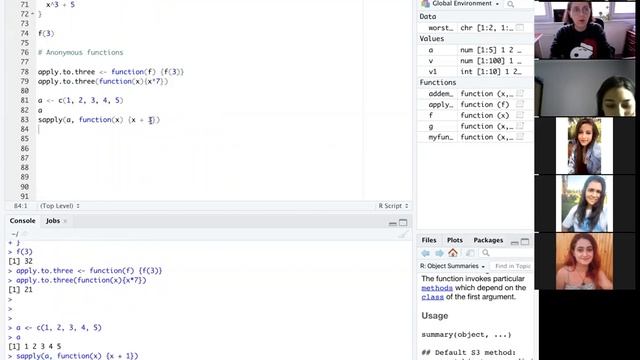
Task: Maximize the Help pane
Action: pos(525,242)
